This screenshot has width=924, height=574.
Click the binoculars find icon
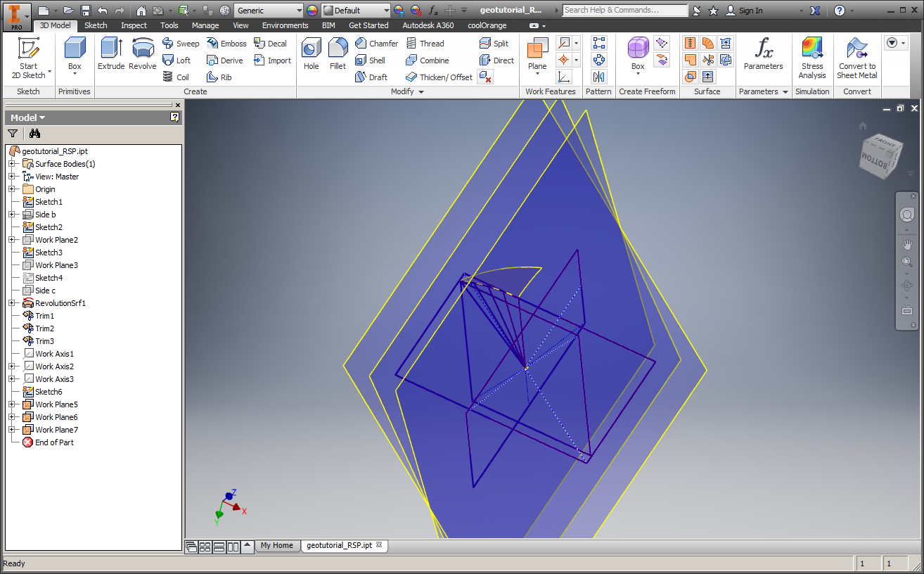click(34, 133)
